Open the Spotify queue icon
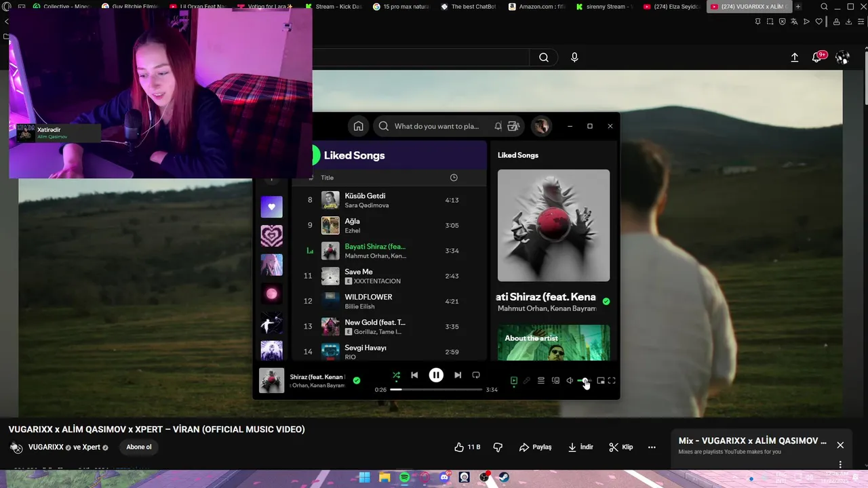Screen dimensions: 868x488 541,381
